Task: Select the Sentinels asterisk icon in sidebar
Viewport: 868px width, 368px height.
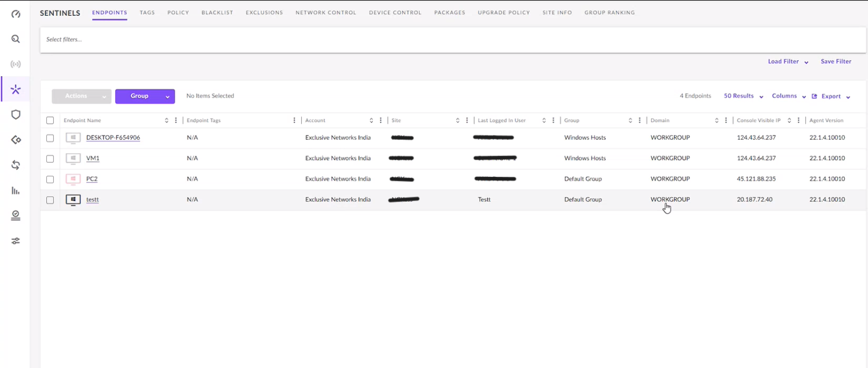Action: (15, 89)
